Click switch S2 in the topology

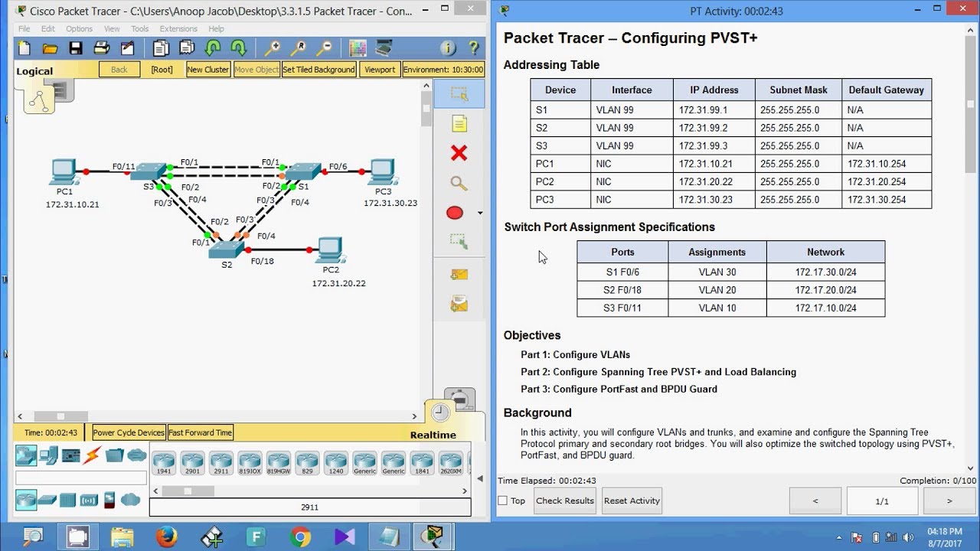[227, 249]
